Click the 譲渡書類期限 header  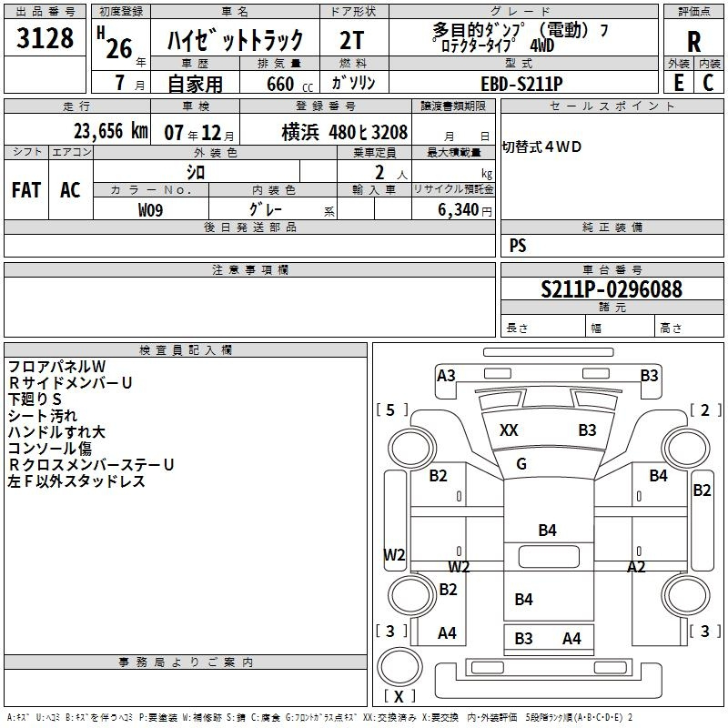pos(453,106)
